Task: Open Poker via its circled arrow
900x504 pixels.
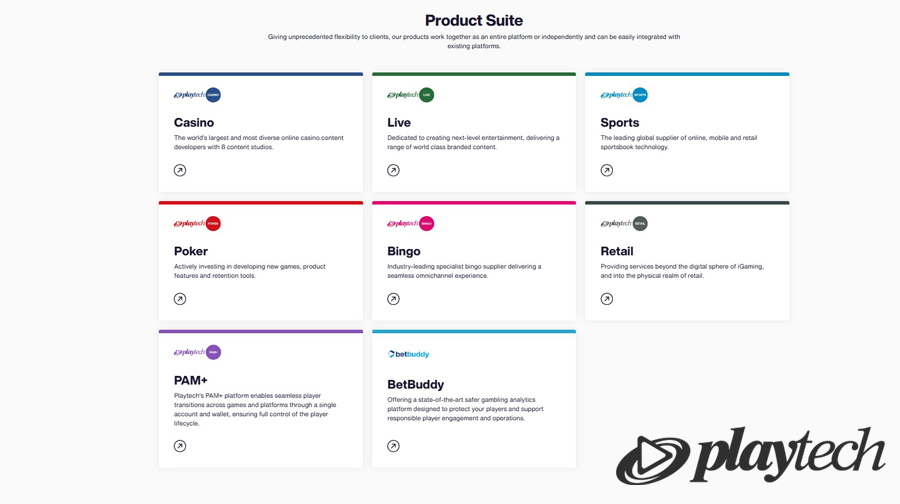Action: point(180,298)
